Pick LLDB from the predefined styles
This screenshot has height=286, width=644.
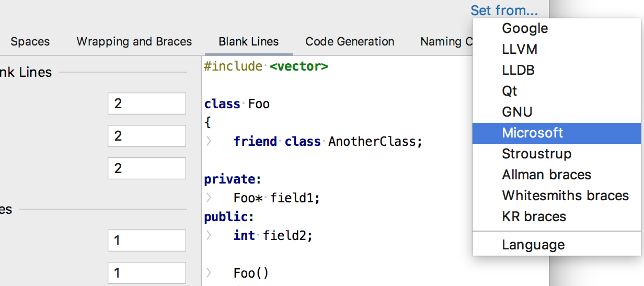pyautogui.click(x=518, y=70)
